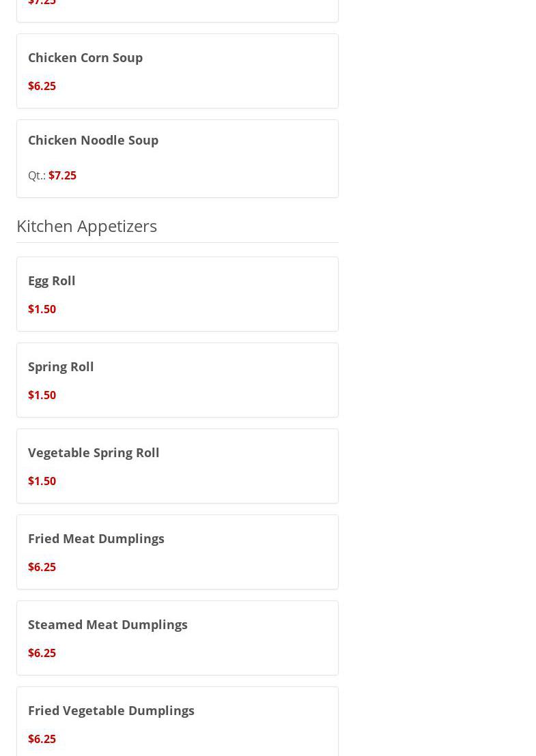The height and width of the screenshot is (756, 536).
Task: Open the Chicken Corn Soup menu item
Action: click(85, 57)
